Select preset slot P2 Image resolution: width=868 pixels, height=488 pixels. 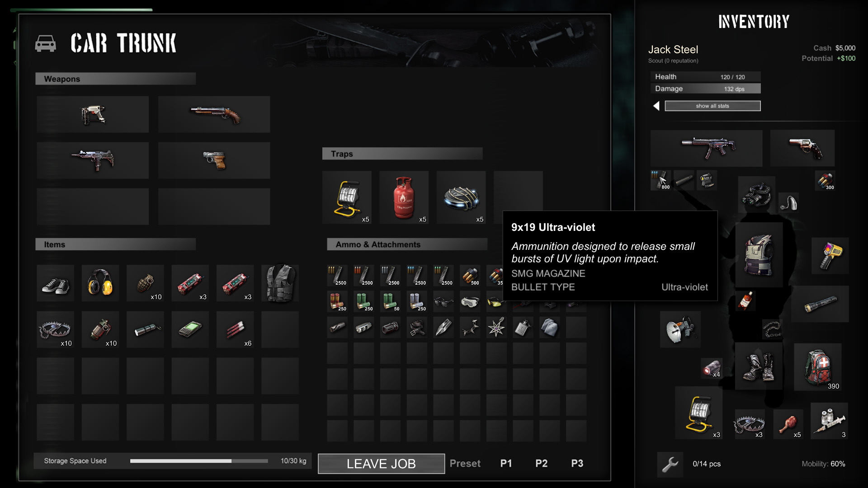tap(541, 463)
